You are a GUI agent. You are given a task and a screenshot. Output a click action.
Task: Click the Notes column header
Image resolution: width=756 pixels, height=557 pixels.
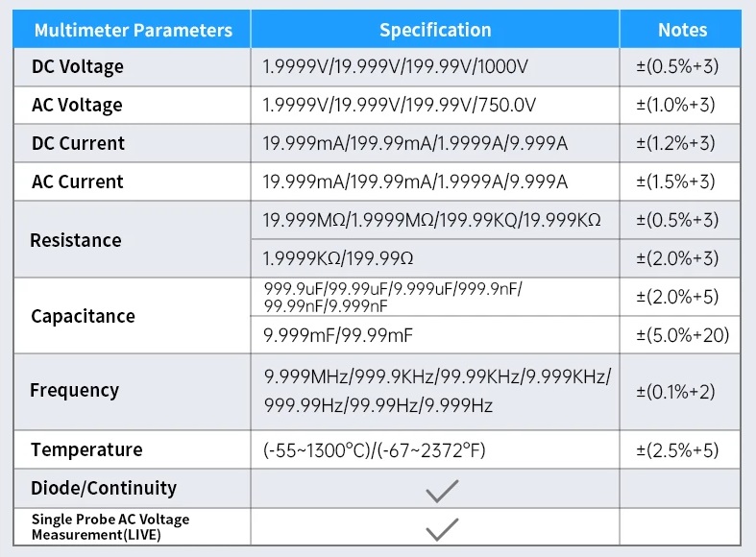(682, 30)
